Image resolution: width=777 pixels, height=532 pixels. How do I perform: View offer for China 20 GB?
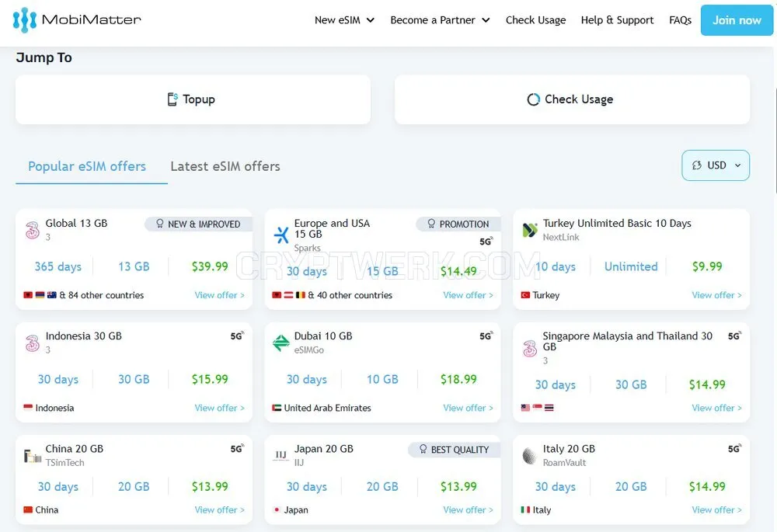220,509
